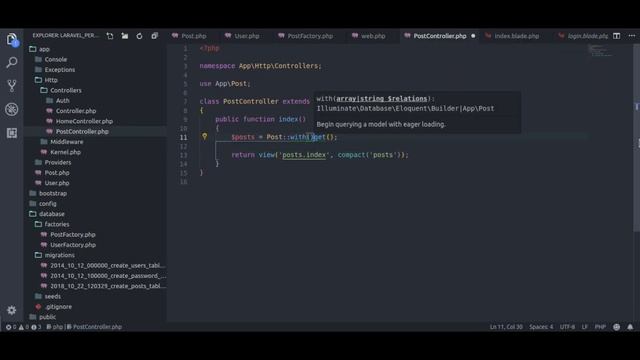This screenshot has height=360, width=640.
Task: Collapse the migrations folder
Action: [60, 255]
